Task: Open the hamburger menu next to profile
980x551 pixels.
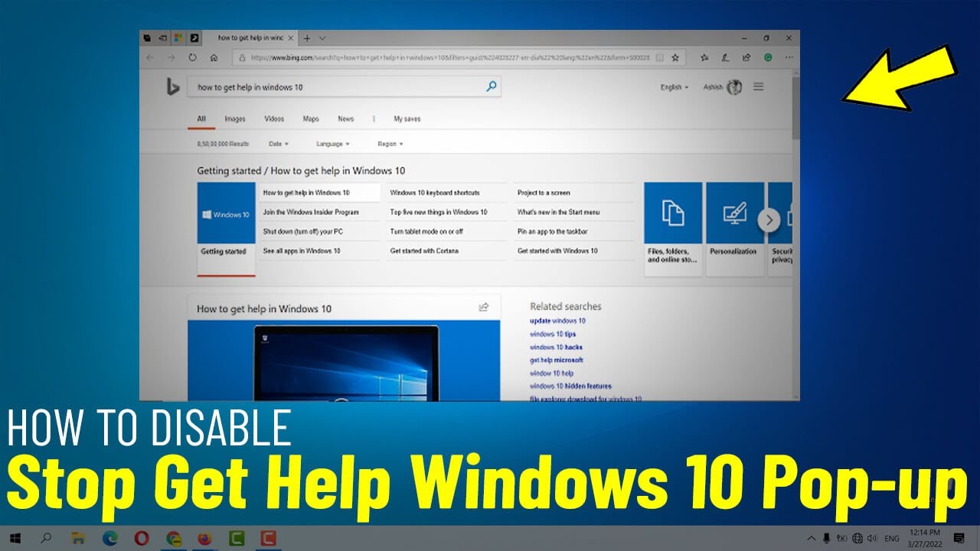Action: [759, 86]
